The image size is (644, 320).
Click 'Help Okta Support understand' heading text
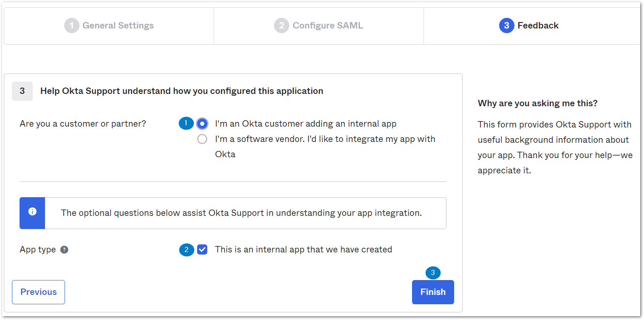tap(182, 91)
